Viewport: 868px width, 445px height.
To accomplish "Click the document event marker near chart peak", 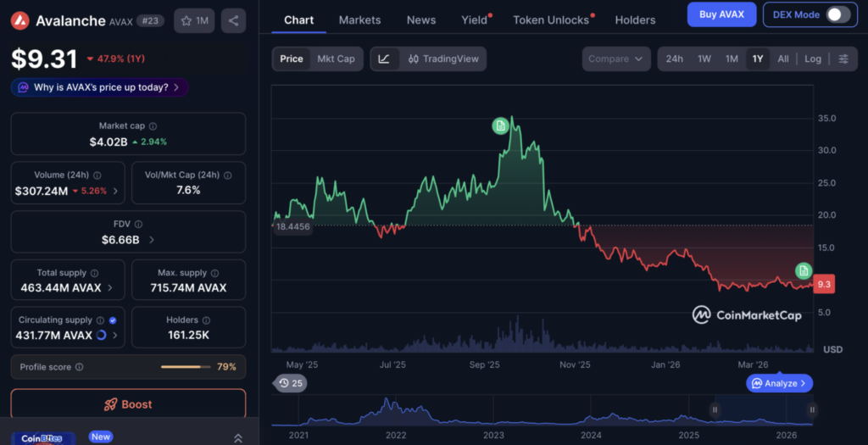I will click(500, 125).
